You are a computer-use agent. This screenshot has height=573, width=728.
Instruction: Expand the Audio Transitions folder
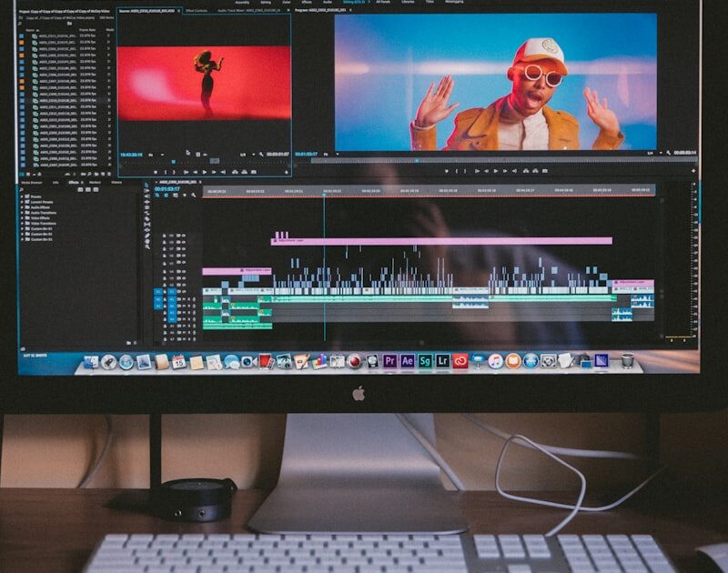(22, 213)
